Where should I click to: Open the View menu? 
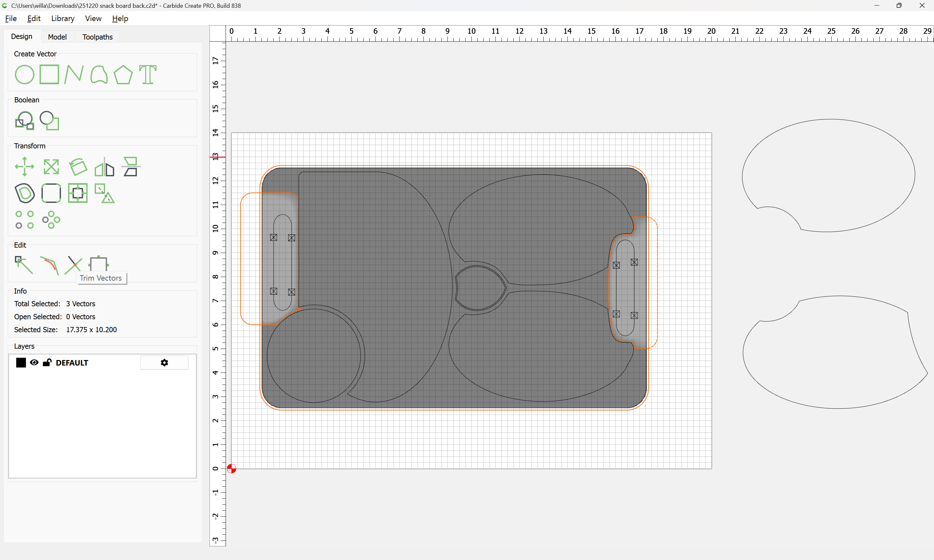coord(93,18)
